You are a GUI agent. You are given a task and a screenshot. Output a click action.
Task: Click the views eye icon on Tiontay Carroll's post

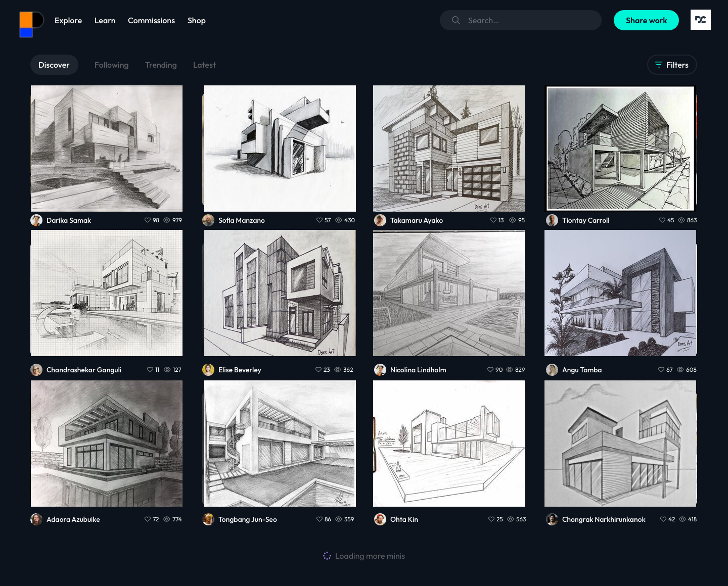click(x=681, y=220)
